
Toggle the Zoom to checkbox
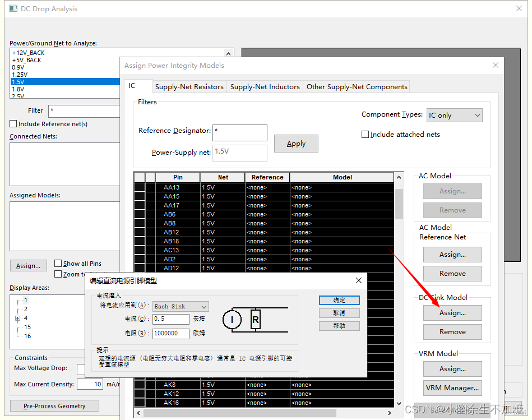[x=58, y=274]
